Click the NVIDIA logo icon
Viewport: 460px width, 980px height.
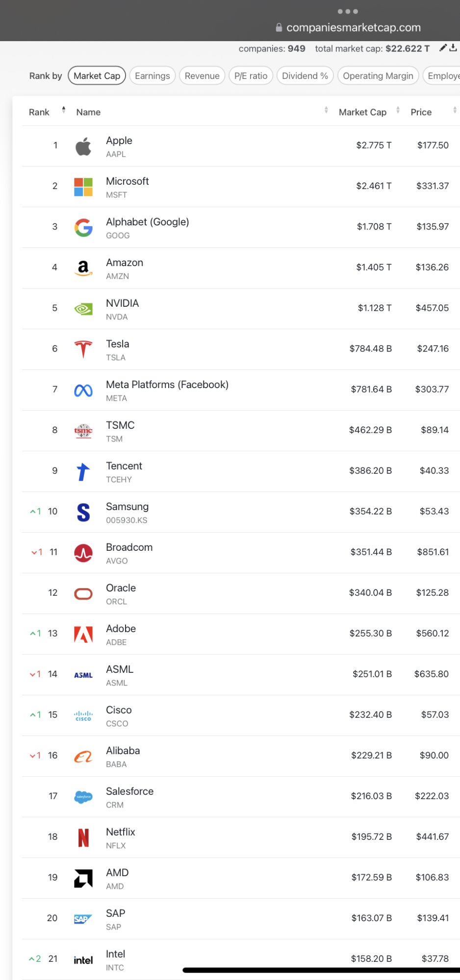click(x=83, y=309)
